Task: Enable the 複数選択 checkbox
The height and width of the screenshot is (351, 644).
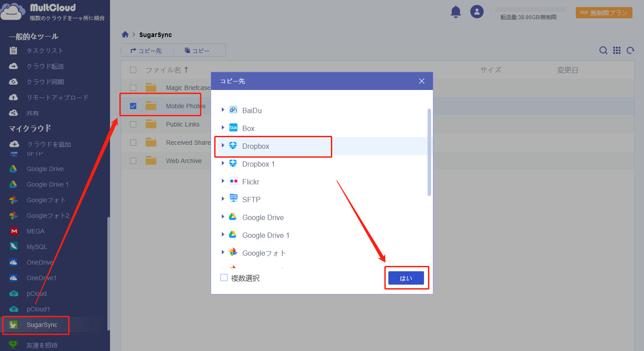Action: coord(224,278)
